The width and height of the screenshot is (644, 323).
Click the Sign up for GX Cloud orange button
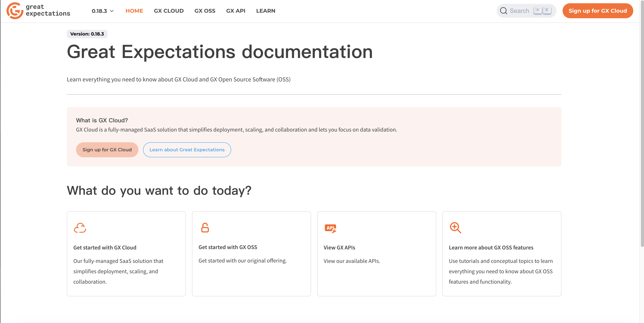pos(598,11)
